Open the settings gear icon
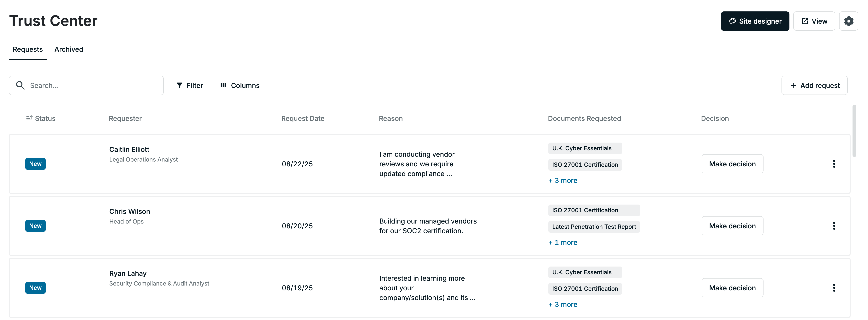The image size is (868, 320). coord(848,21)
